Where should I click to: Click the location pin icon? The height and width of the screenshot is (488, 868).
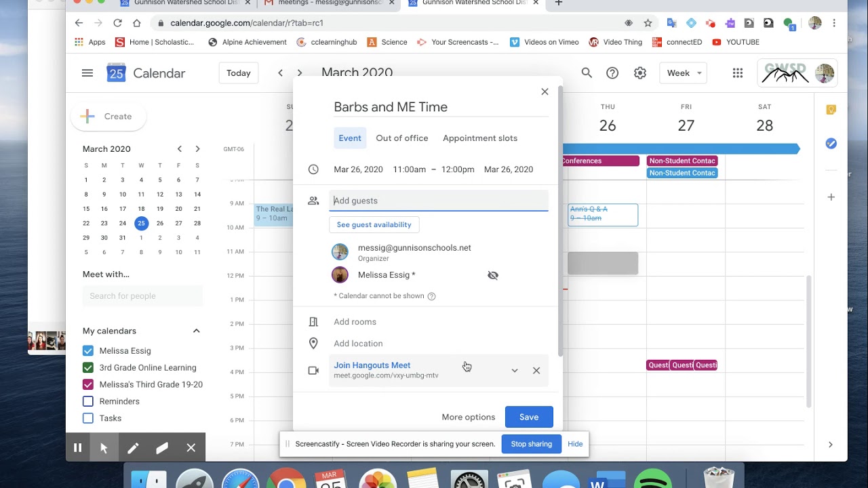(313, 344)
